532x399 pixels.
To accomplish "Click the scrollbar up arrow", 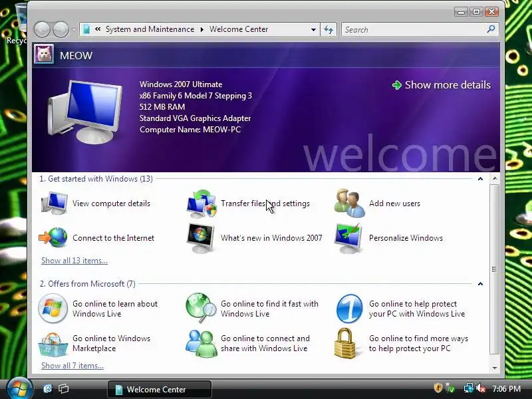I will click(x=495, y=178).
